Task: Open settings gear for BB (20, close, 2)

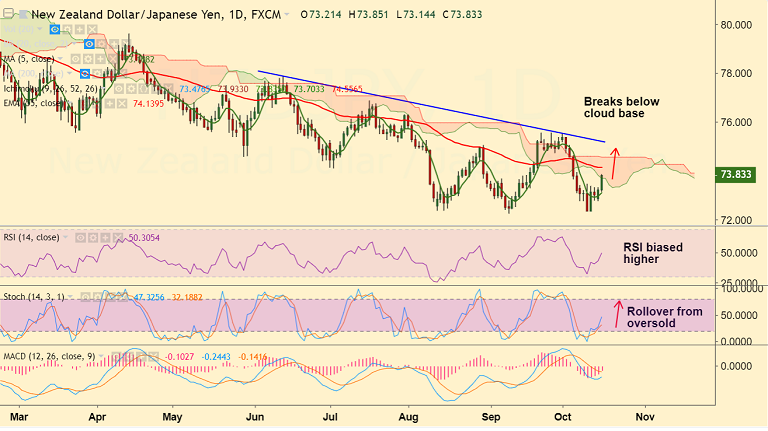Action: 101,44
